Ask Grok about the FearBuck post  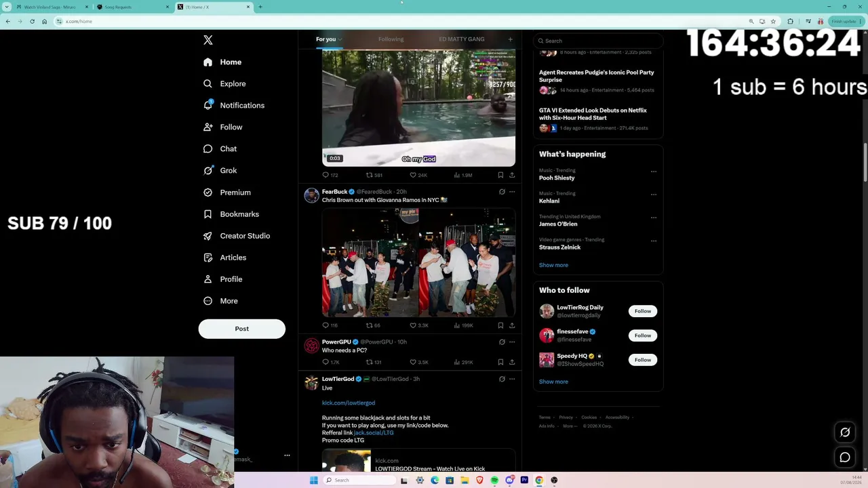[502, 192]
